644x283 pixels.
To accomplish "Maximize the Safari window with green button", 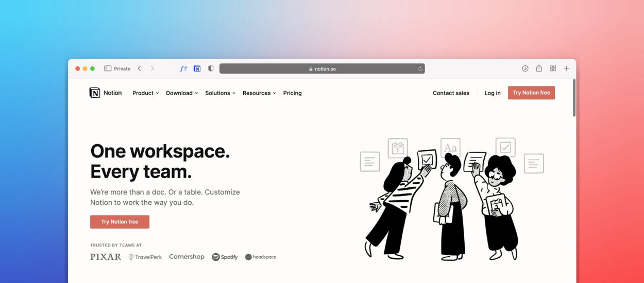I will [x=92, y=68].
